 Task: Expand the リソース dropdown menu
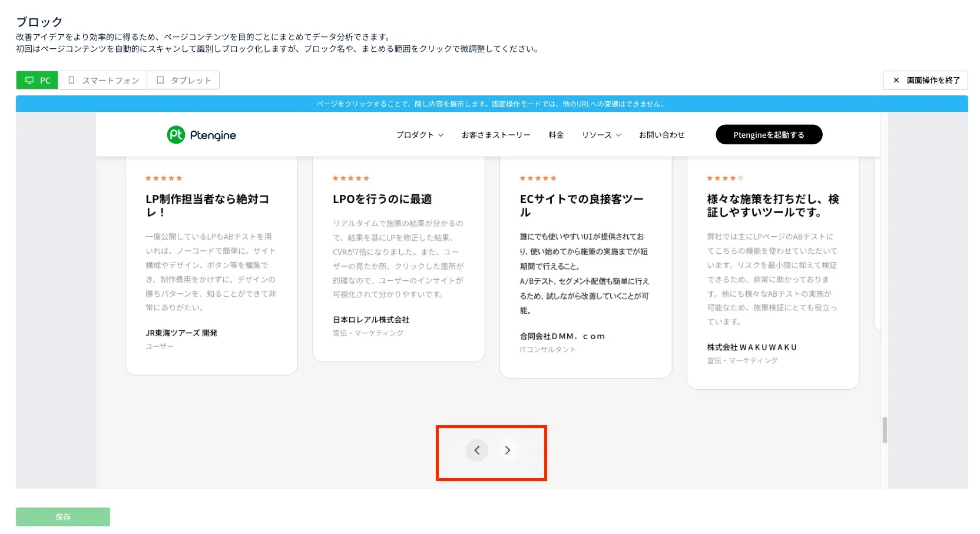[x=601, y=135]
